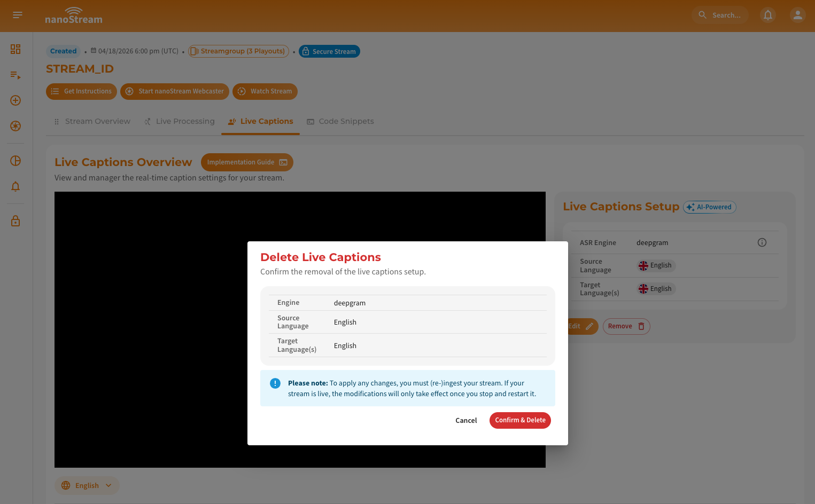Open the webcaster aperture icon in the sidebar
This screenshot has height=504, width=815.
coord(15,126)
